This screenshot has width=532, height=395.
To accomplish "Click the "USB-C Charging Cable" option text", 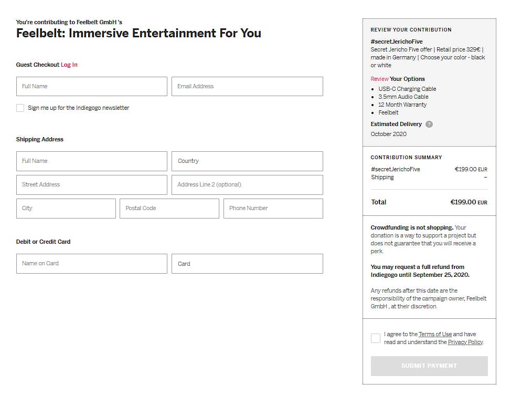I will point(407,89).
